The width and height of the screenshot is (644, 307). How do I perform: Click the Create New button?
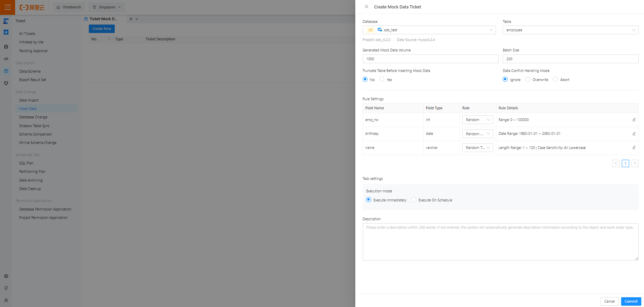click(x=102, y=29)
